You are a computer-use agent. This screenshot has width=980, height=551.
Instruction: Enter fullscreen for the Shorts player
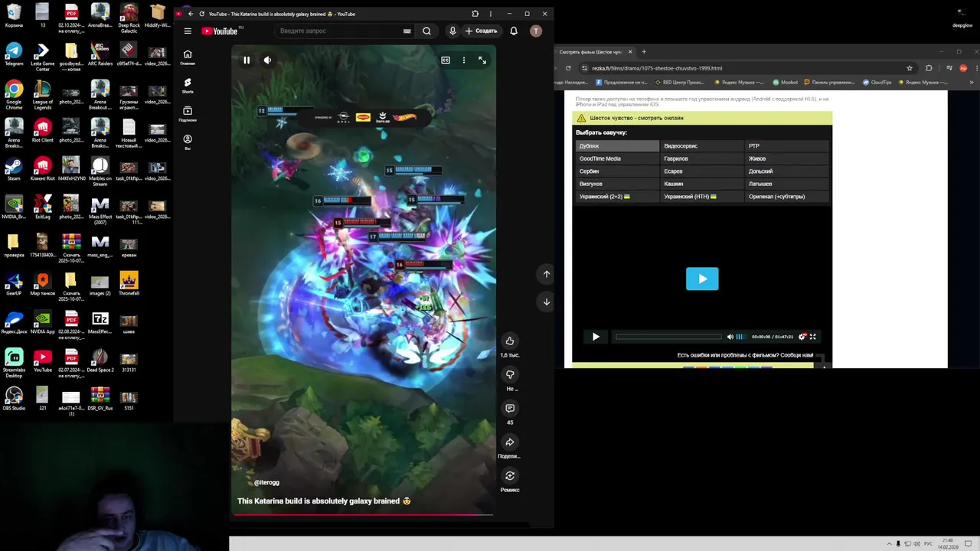tap(482, 60)
